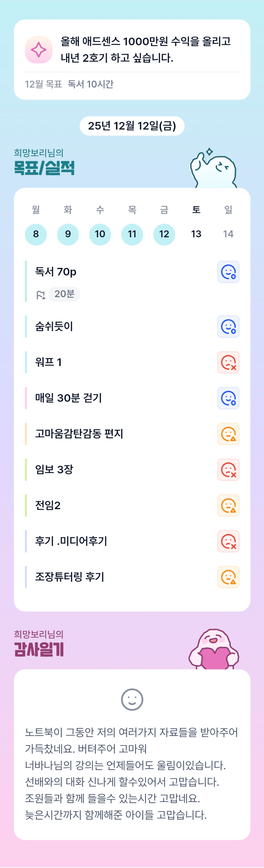The image size is (264, 868).
Task: Tap the failed status icon for 임보 3장
Action: (x=228, y=469)
